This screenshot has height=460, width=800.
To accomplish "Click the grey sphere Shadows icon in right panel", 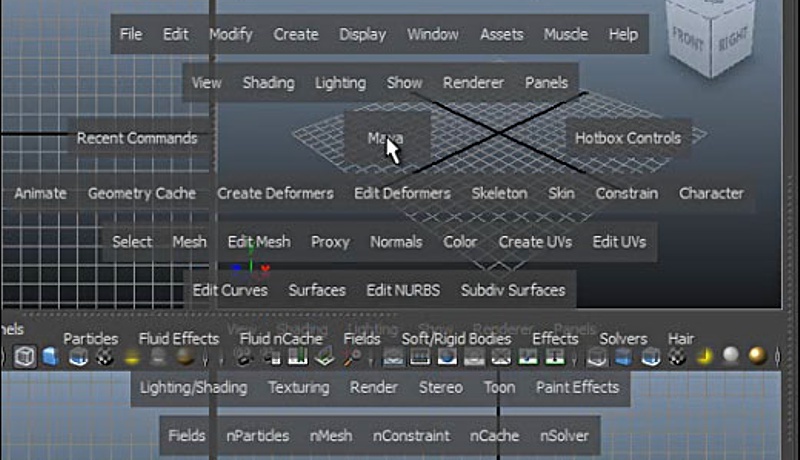I will (x=731, y=355).
